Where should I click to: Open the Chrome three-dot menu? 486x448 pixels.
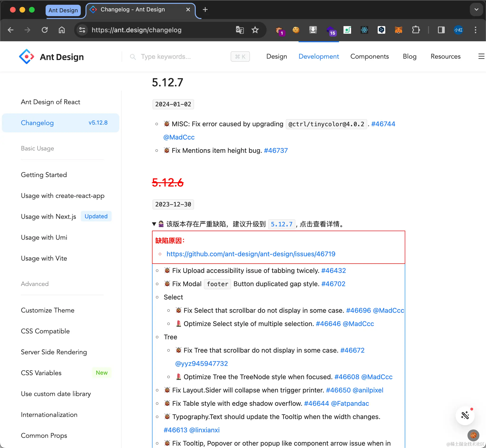click(476, 30)
